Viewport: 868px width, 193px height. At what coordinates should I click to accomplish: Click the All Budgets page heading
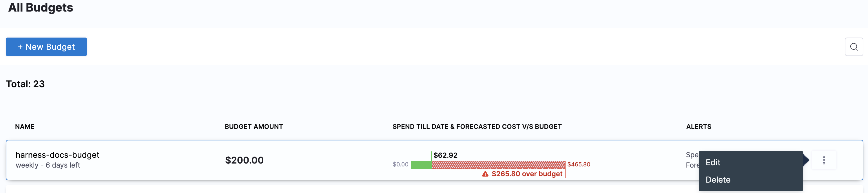click(x=41, y=8)
